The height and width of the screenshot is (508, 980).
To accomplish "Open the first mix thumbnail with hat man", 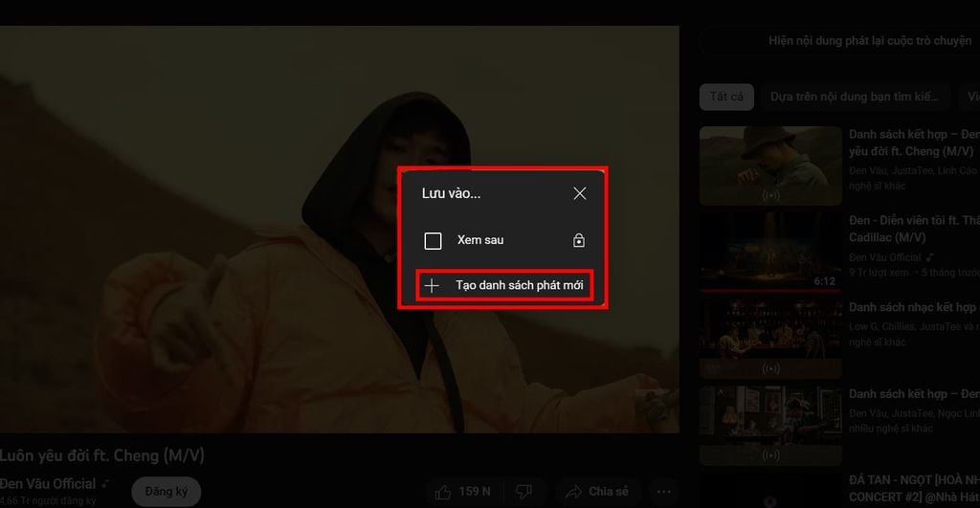I will 770,166.
